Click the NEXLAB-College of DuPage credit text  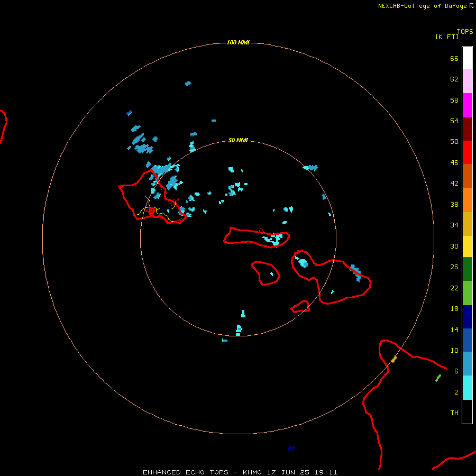426,6
